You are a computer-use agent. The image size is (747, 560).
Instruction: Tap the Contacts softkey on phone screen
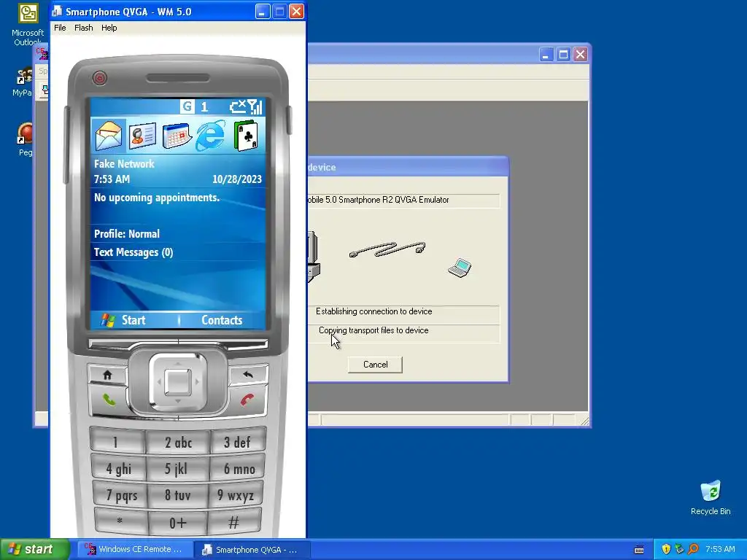pos(222,320)
